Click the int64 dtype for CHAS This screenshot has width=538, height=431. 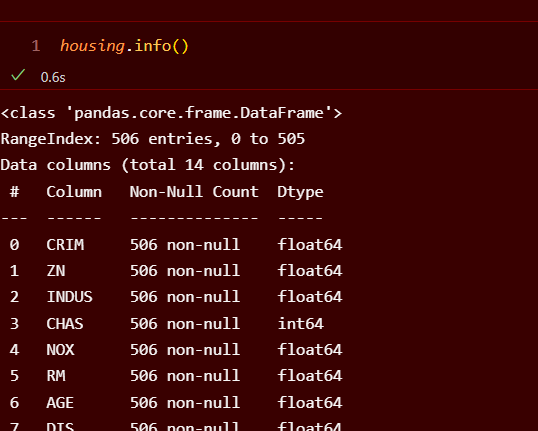click(301, 324)
